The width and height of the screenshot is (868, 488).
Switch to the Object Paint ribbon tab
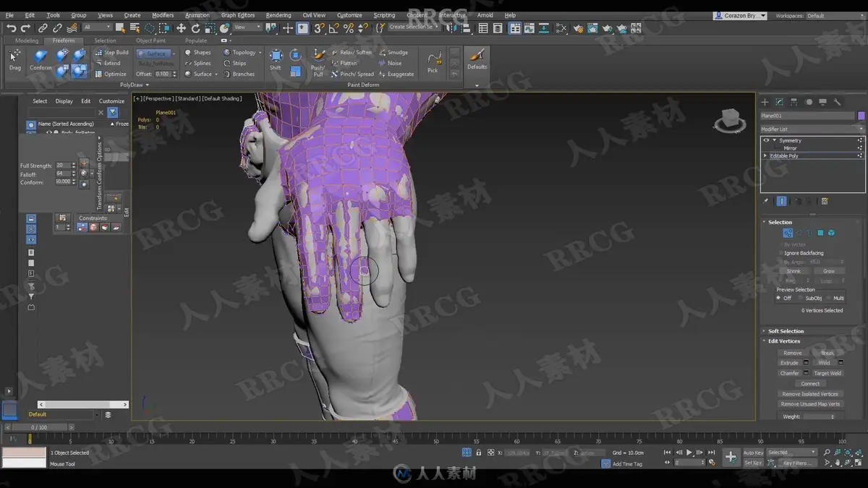150,40
